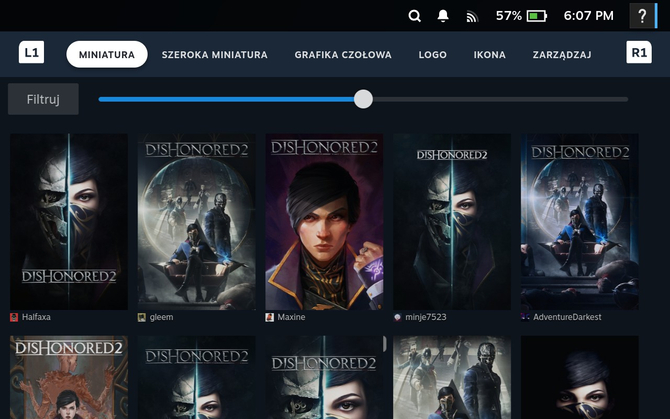
Task: Click the L1 bumper icon
Action: point(31,53)
